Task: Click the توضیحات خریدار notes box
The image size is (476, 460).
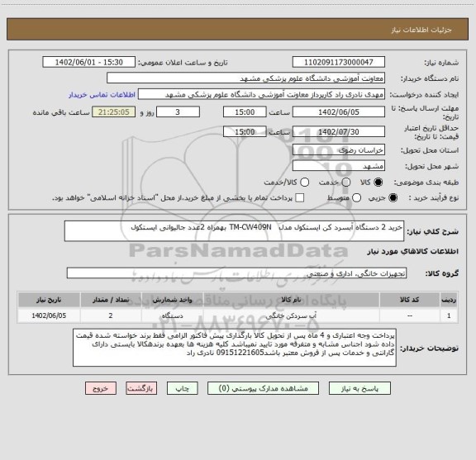Action: [235, 348]
